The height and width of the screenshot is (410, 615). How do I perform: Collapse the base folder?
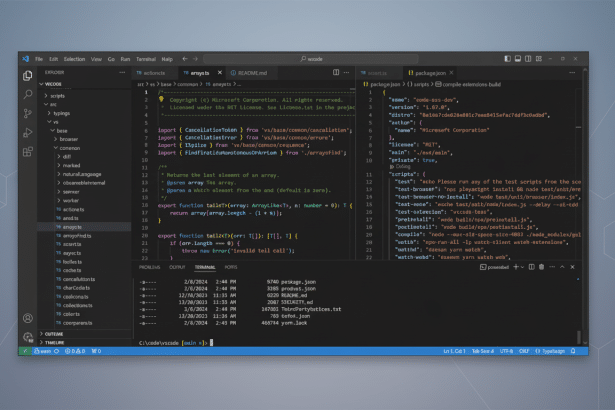tap(53, 131)
